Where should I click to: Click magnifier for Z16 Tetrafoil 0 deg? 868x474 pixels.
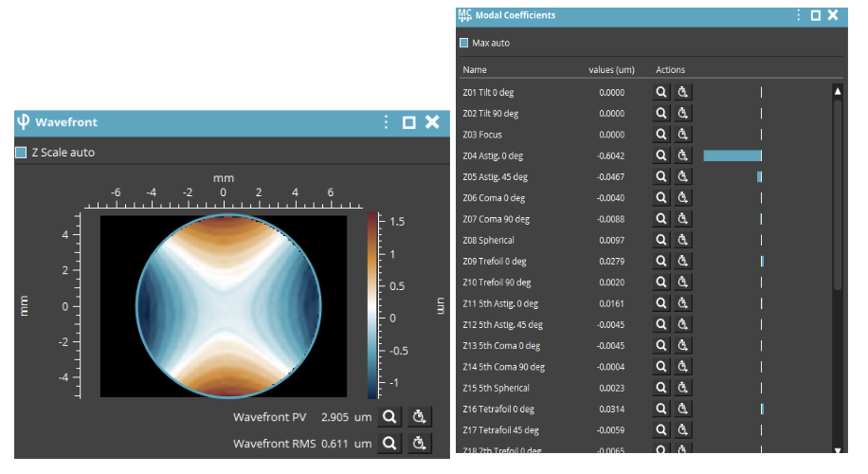661,409
